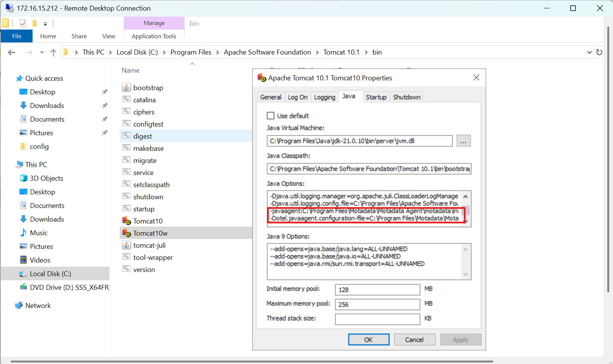Click the Videos filmstrip icon in sidebar
Screen dimensions: 613x364
click(x=23, y=260)
